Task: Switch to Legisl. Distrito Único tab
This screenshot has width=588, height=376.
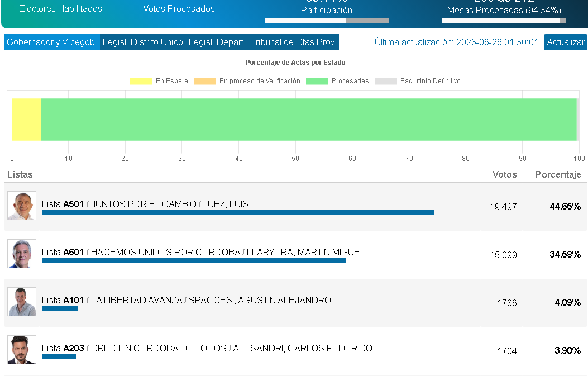Action: coord(142,42)
